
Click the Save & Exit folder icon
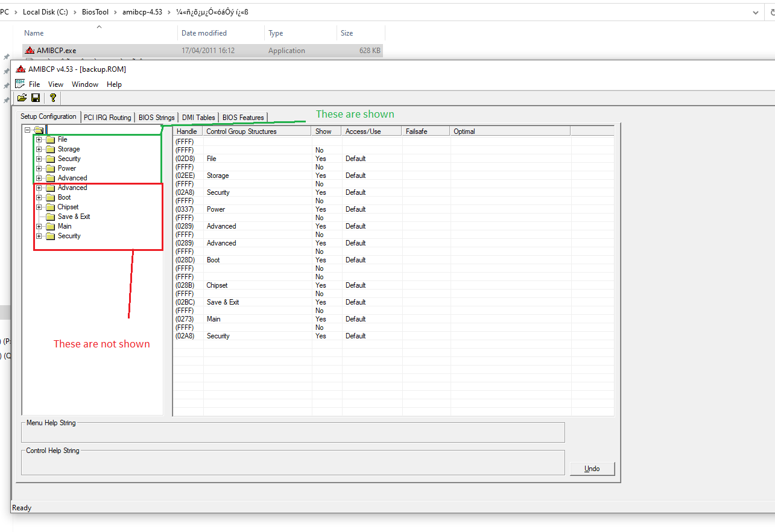click(x=50, y=217)
